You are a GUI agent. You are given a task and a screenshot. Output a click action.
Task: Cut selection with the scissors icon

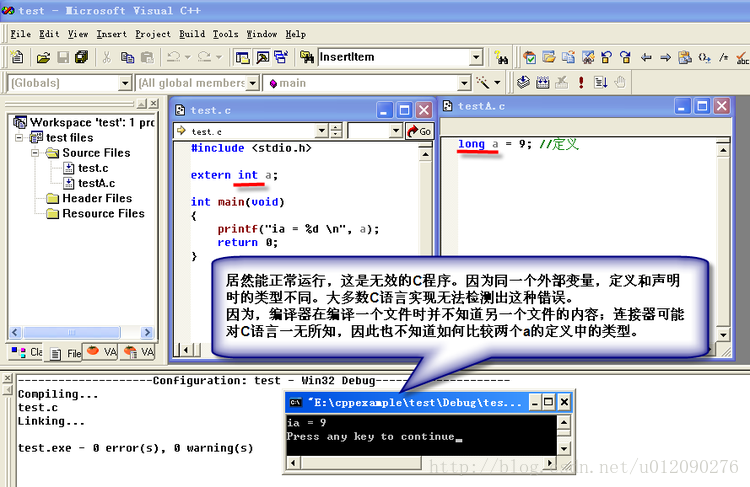coord(107,57)
